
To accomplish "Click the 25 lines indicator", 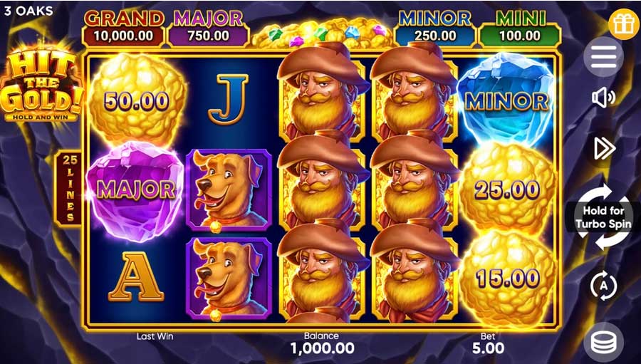I will 70,189.
